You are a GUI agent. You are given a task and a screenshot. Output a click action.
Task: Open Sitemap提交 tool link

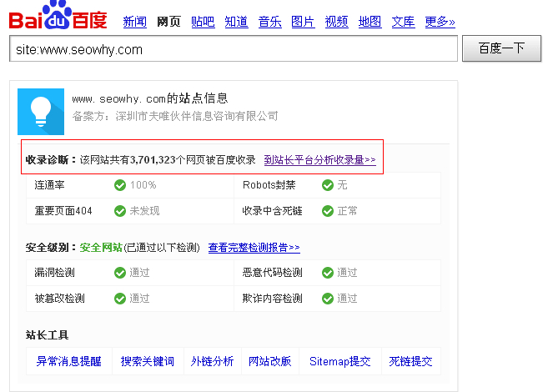pyautogui.click(x=340, y=361)
